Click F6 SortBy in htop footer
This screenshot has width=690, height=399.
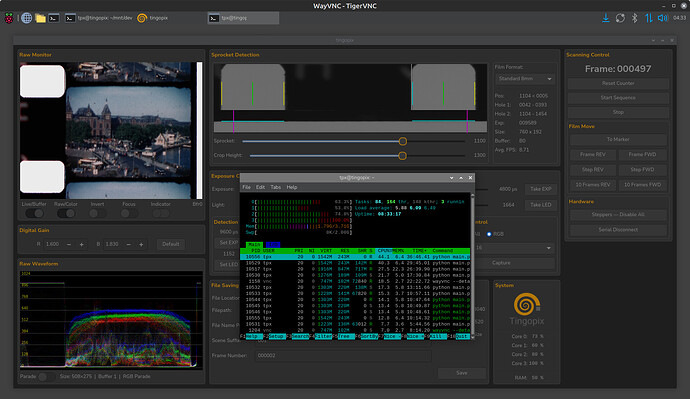point(369,337)
